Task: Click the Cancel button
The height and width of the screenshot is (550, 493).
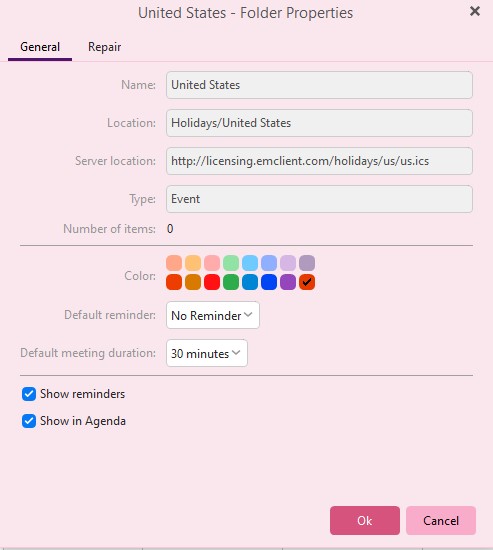Action: pyautogui.click(x=441, y=521)
